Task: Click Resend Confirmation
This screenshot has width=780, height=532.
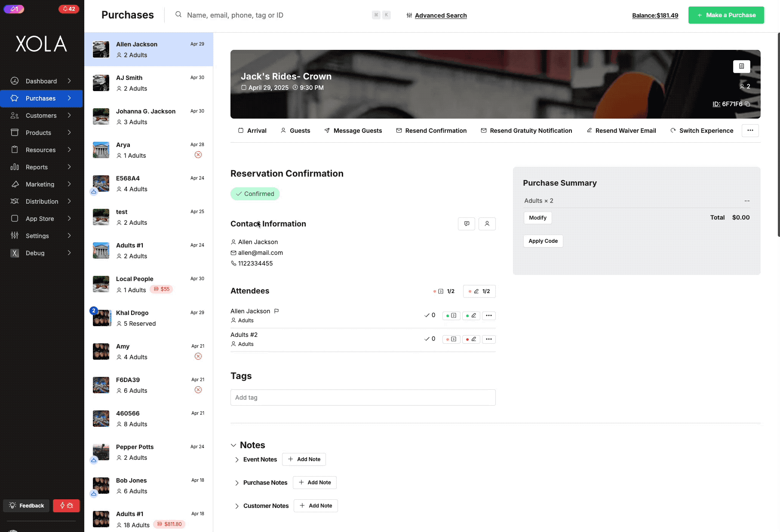Action: [x=431, y=131]
